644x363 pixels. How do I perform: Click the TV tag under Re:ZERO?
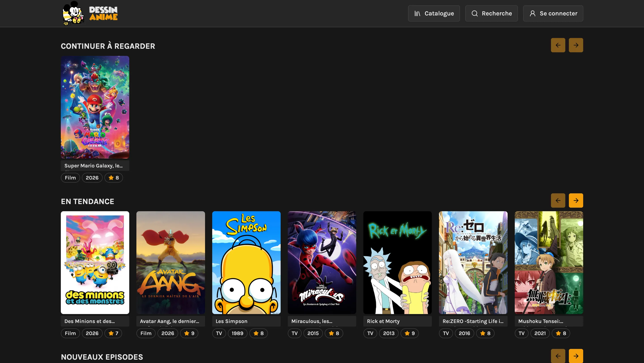click(446, 333)
